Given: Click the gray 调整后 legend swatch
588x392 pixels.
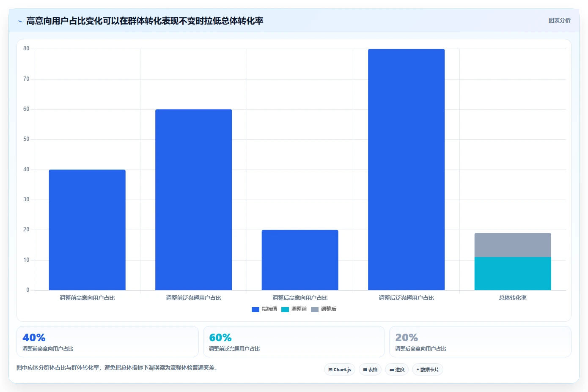Looking at the screenshot, I should [315, 310].
